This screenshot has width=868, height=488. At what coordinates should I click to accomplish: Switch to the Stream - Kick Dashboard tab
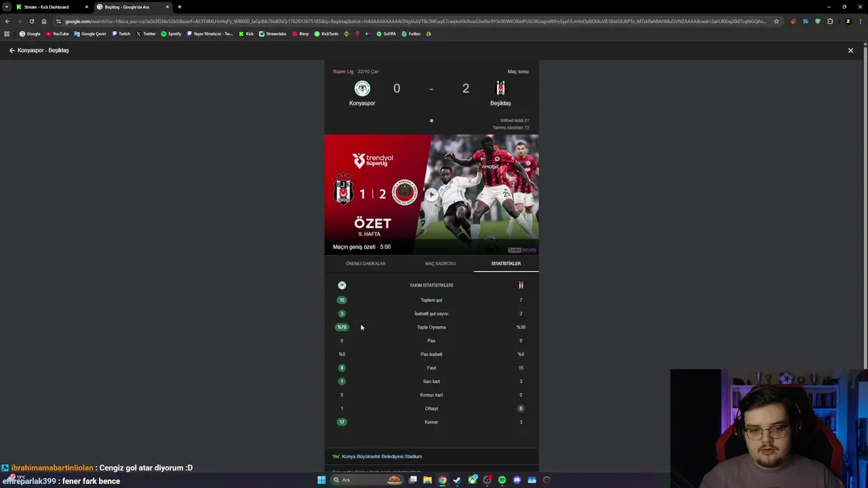pos(51,7)
